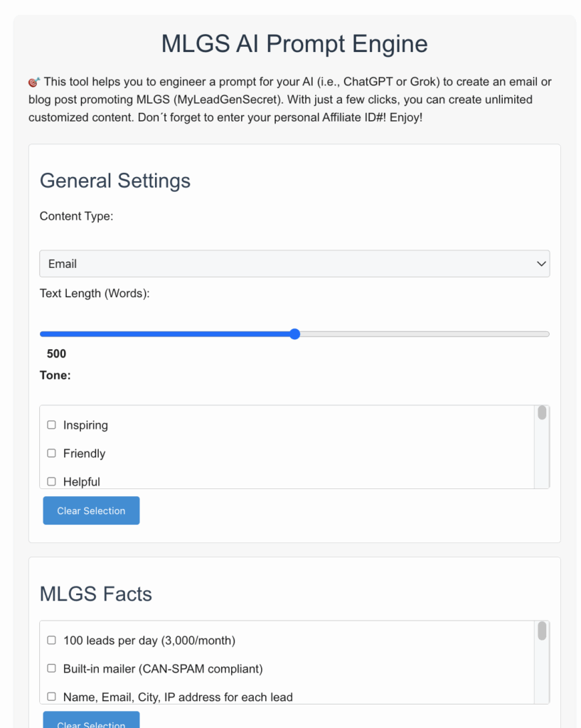Toggle the Friendly tone checkbox
581x728 pixels.
coord(51,453)
